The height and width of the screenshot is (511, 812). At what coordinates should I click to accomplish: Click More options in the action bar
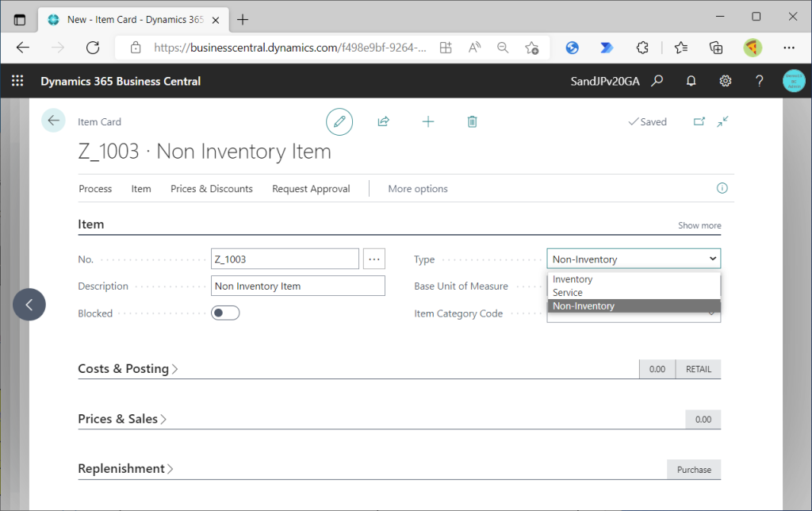tap(418, 189)
